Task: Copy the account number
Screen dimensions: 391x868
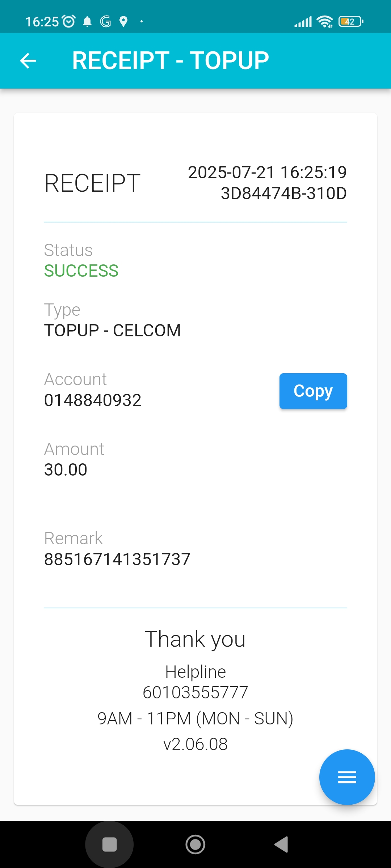Action: pyautogui.click(x=313, y=391)
